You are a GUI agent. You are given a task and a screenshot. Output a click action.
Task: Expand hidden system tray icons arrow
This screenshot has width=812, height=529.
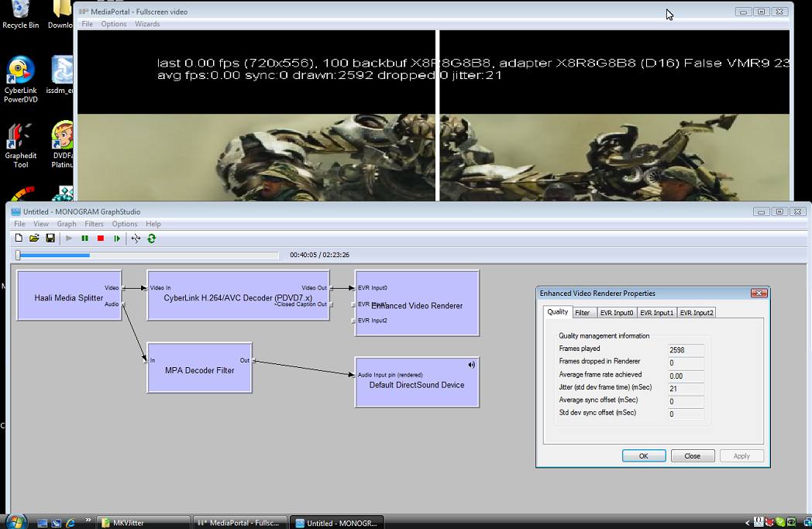747,523
